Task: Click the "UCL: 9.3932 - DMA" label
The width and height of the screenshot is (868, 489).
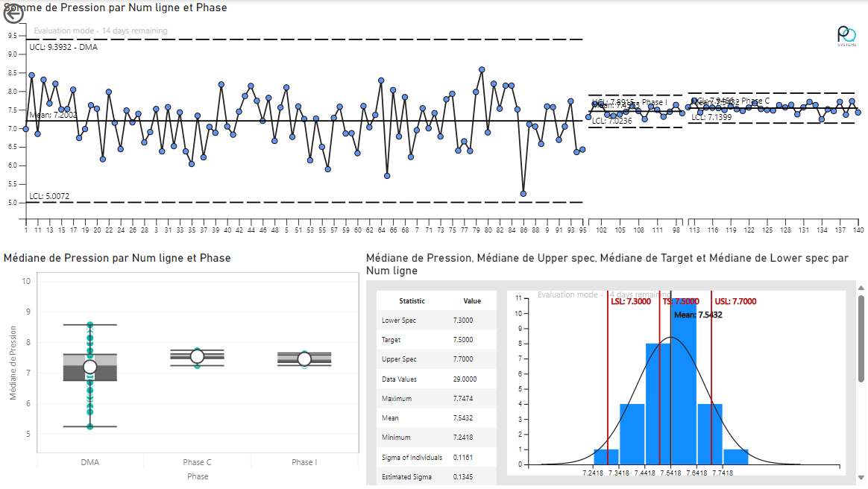Action: (x=63, y=47)
